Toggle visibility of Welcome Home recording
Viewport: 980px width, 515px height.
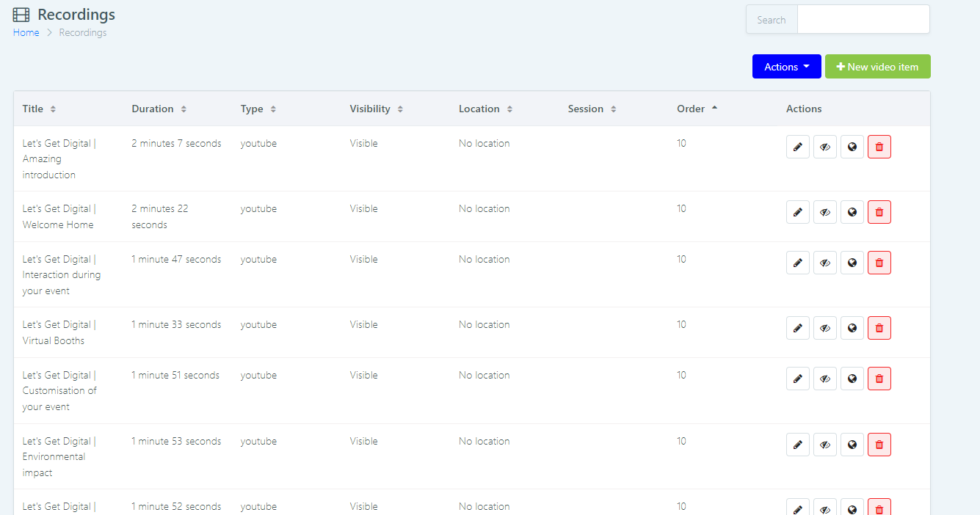(x=825, y=212)
